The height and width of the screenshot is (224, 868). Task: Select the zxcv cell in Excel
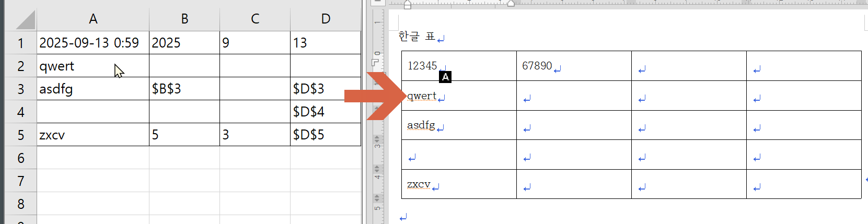tap(93, 135)
